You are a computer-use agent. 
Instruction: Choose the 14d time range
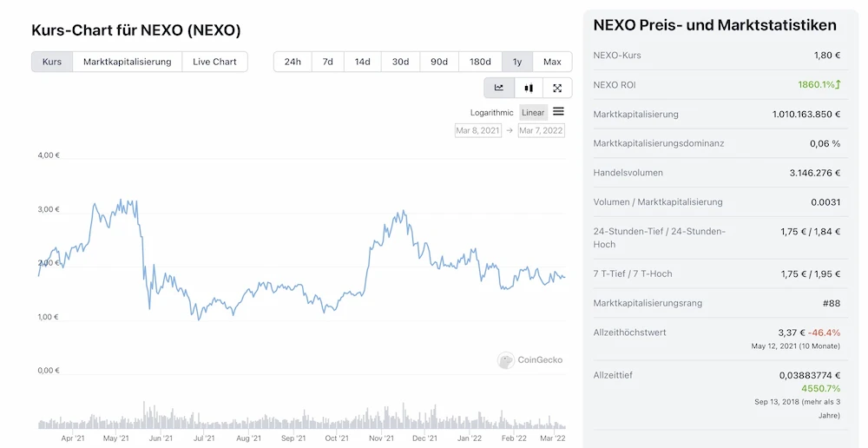click(362, 62)
